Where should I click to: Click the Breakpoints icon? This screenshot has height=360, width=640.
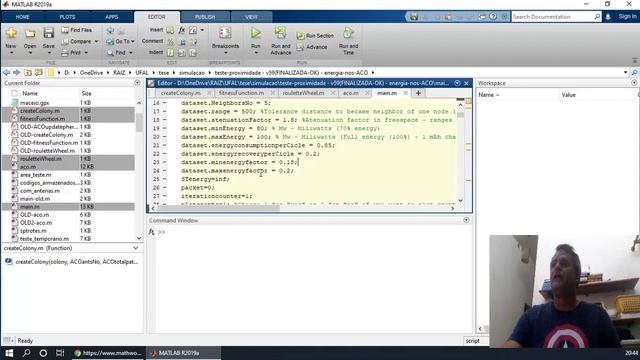point(225,33)
